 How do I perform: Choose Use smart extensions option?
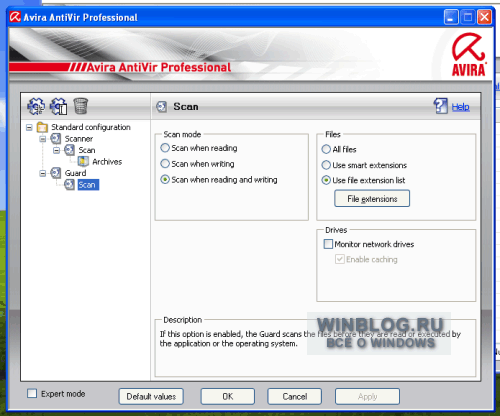pyautogui.click(x=326, y=165)
